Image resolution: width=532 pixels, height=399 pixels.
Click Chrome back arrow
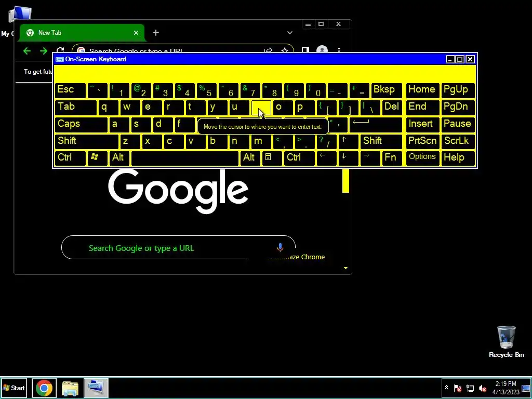click(x=27, y=51)
